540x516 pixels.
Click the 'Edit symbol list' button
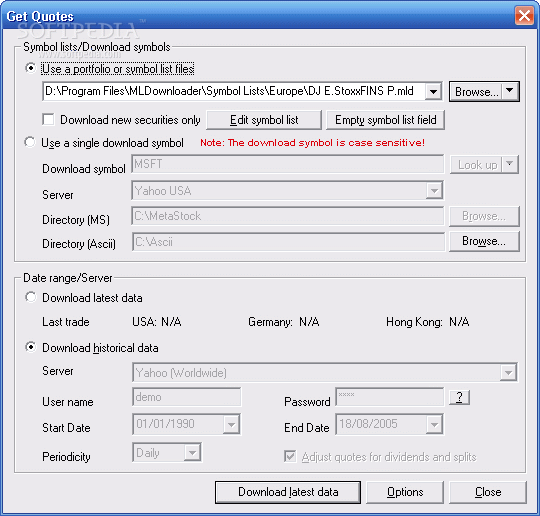[264, 120]
